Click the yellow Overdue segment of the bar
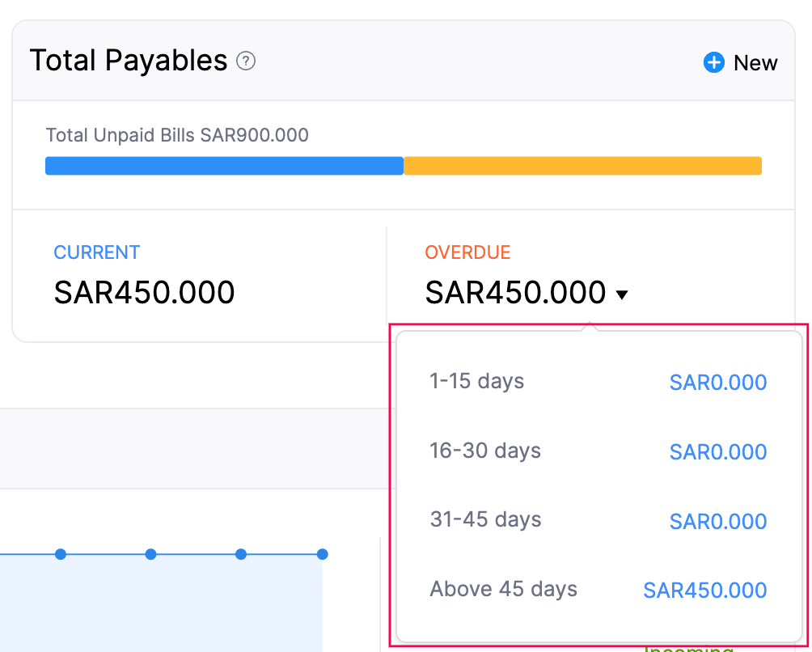812x652 pixels. (582, 165)
